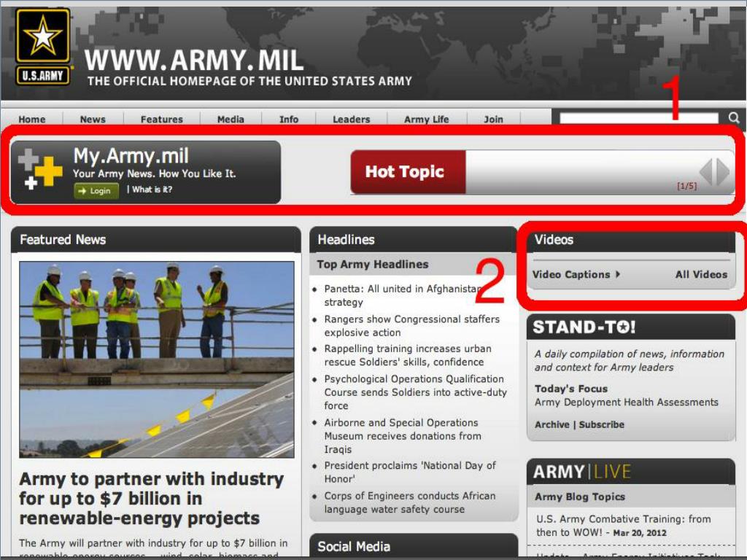Open Army Deployment Health Assessments link

[626, 402]
